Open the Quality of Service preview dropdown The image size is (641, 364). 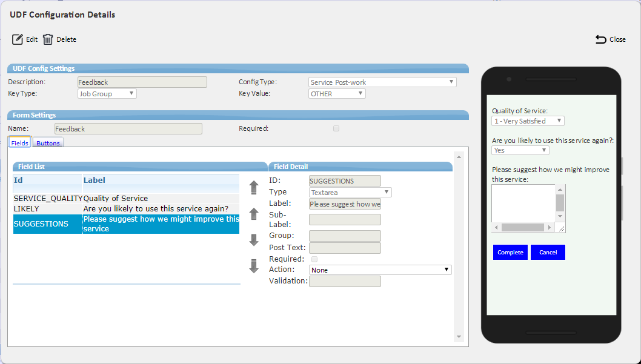(x=528, y=121)
